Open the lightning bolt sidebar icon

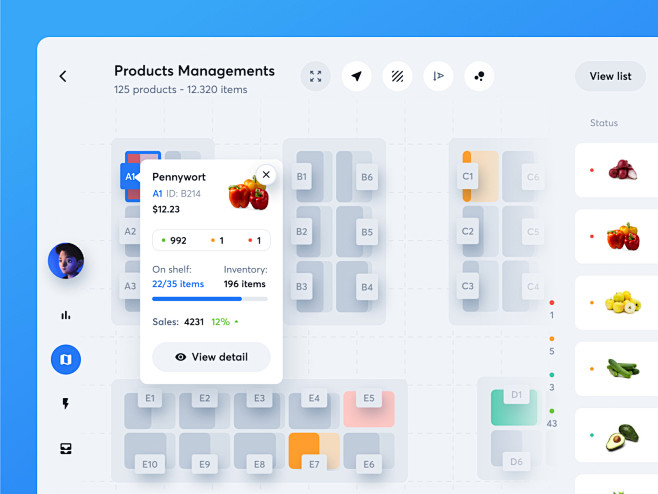[x=65, y=403]
